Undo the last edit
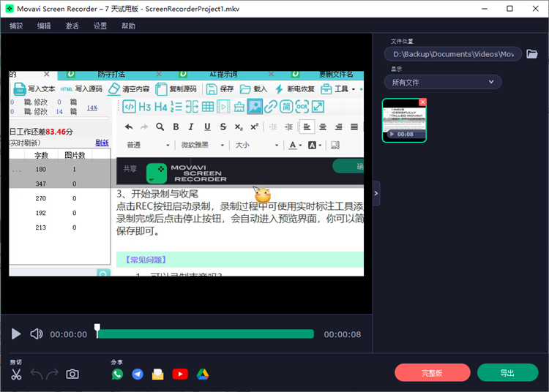This screenshot has width=549, height=392. [37, 374]
